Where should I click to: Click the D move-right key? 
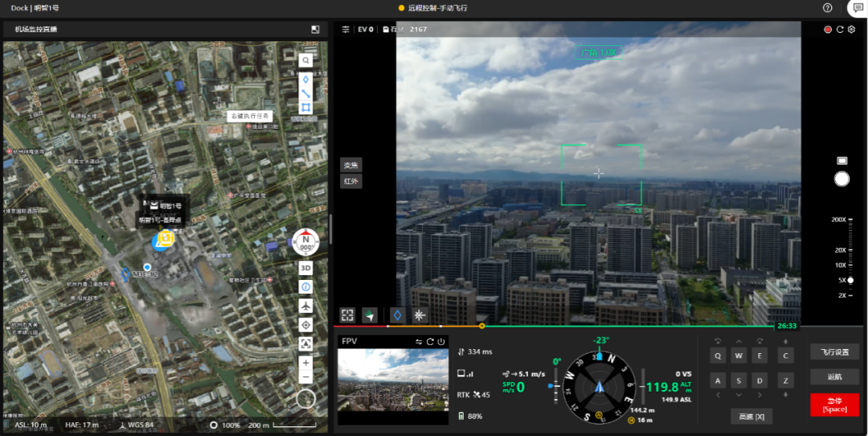(759, 380)
